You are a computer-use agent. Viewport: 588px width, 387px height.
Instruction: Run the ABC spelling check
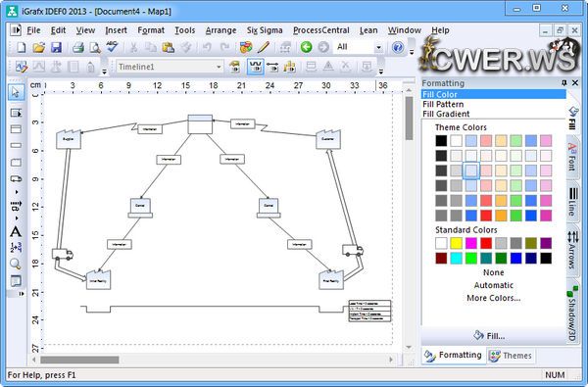[112, 47]
